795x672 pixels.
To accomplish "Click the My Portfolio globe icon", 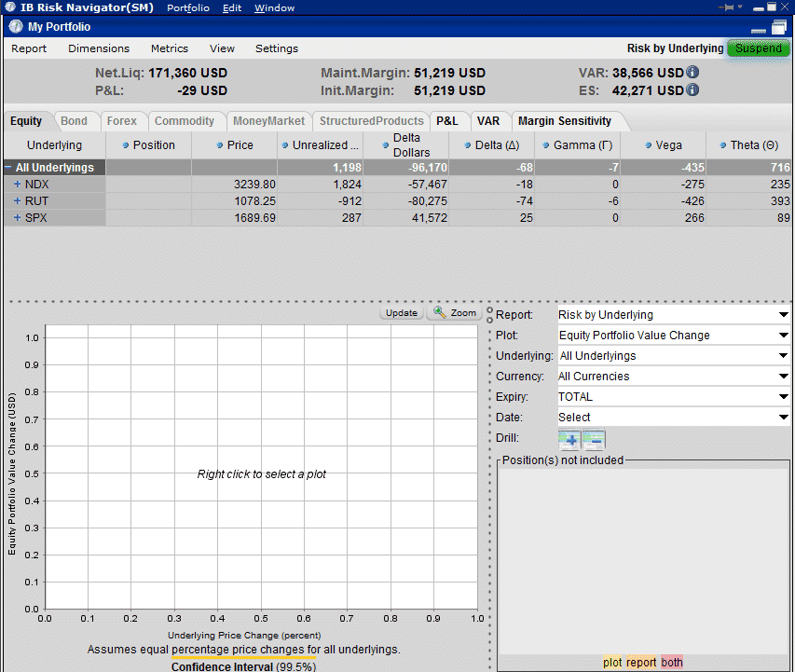I will (x=16, y=26).
